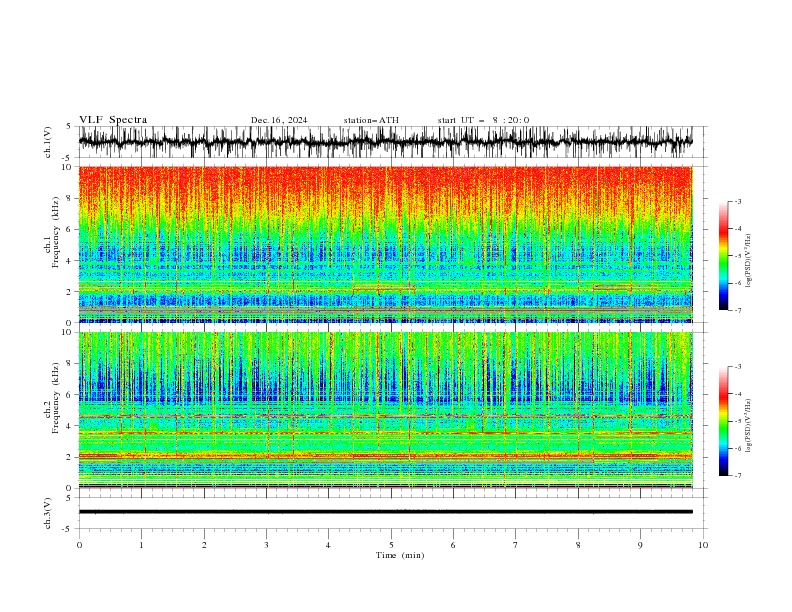Click the ch.1 "Frequency (kHz)" axis label
This screenshot has height=612, width=792.
pyautogui.click(x=55, y=230)
